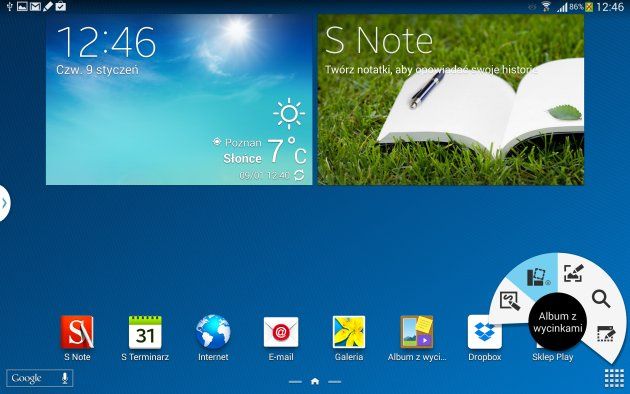The height and width of the screenshot is (394, 630).
Task: Open the S Note widget
Action: pos(451,100)
